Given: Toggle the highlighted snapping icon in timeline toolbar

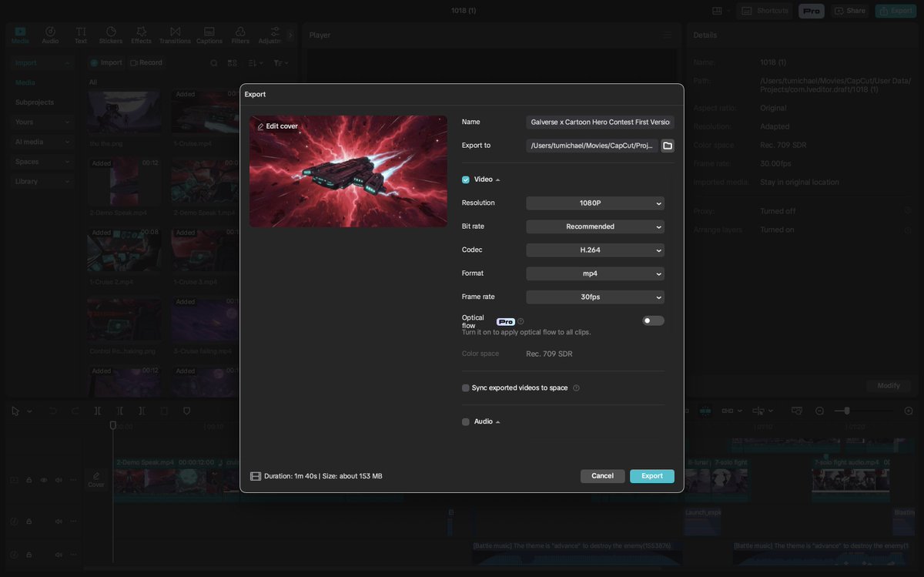Looking at the screenshot, I should point(705,411).
